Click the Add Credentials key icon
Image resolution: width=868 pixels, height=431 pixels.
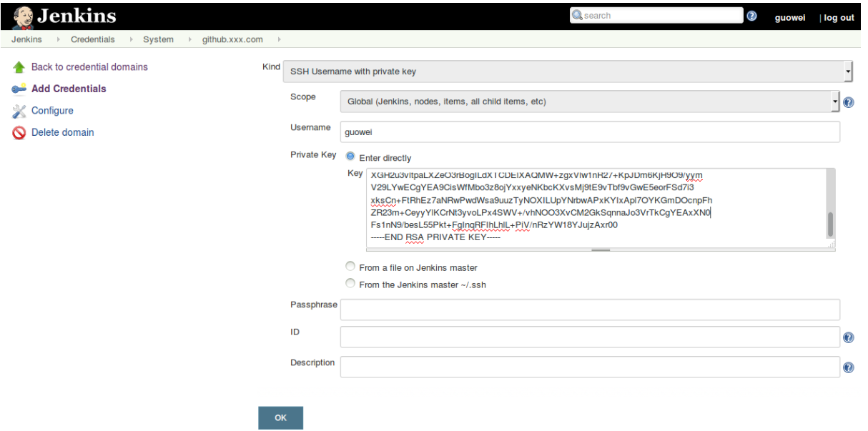19,89
